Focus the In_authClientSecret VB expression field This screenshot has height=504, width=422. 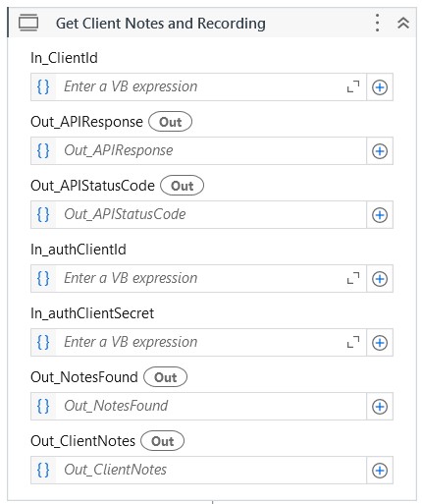(200, 342)
